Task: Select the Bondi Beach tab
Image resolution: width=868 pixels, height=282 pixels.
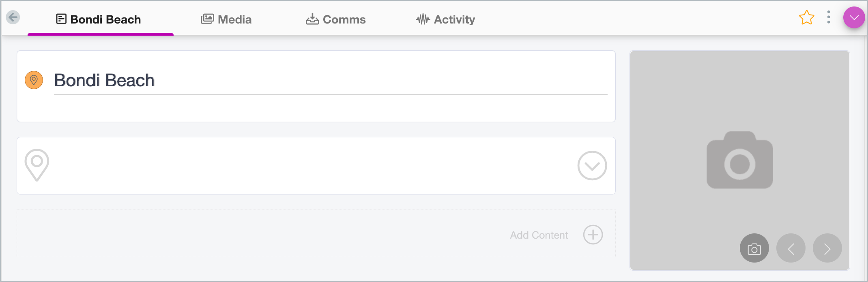Action: click(x=99, y=19)
